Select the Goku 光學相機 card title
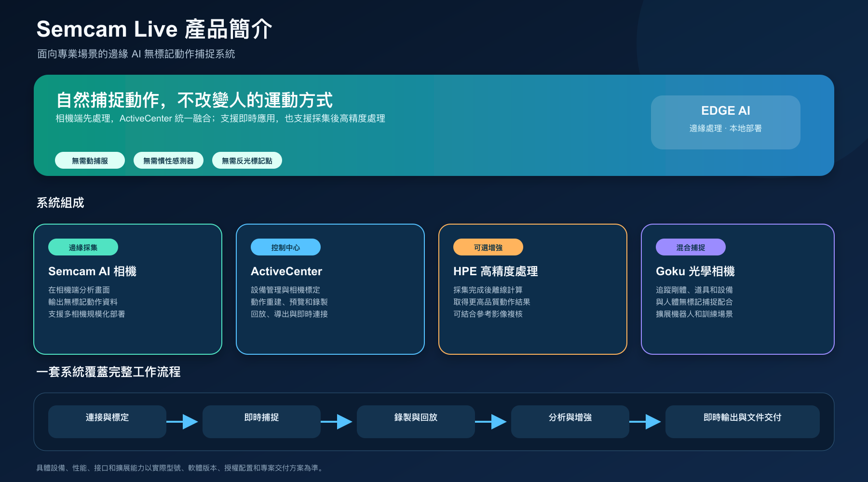868x482 pixels. [695, 271]
